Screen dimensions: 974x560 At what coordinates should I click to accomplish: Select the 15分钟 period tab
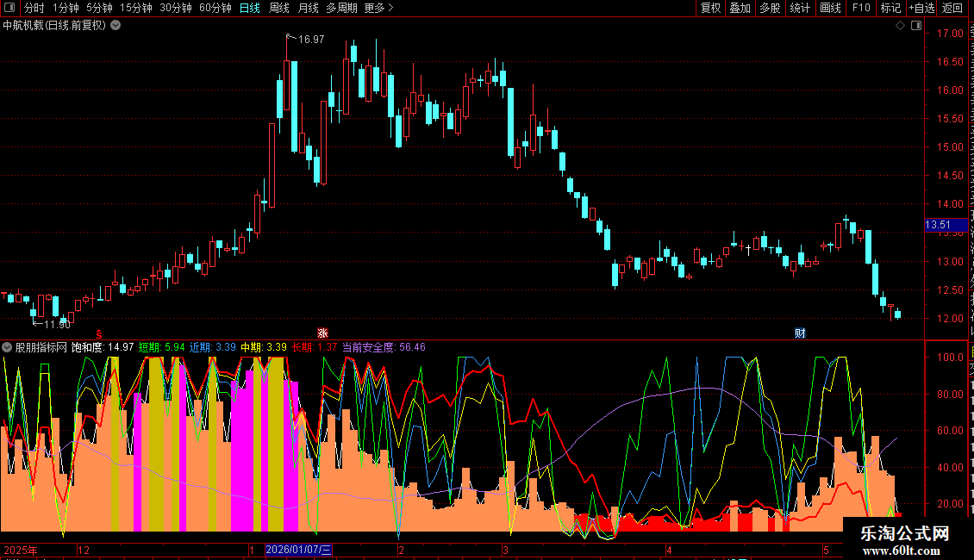click(x=136, y=8)
